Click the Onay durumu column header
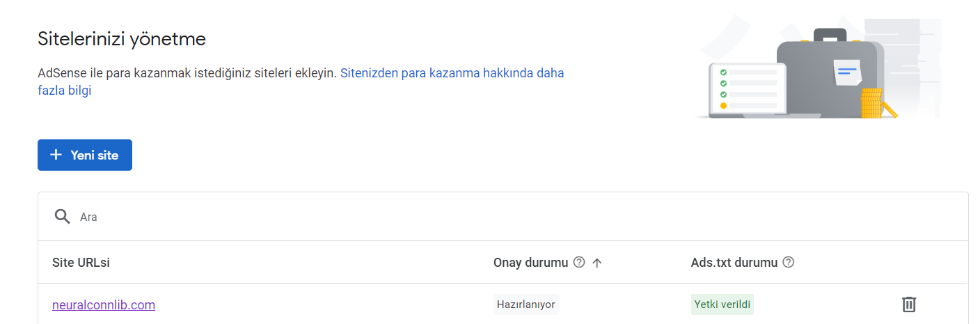 tap(530, 263)
